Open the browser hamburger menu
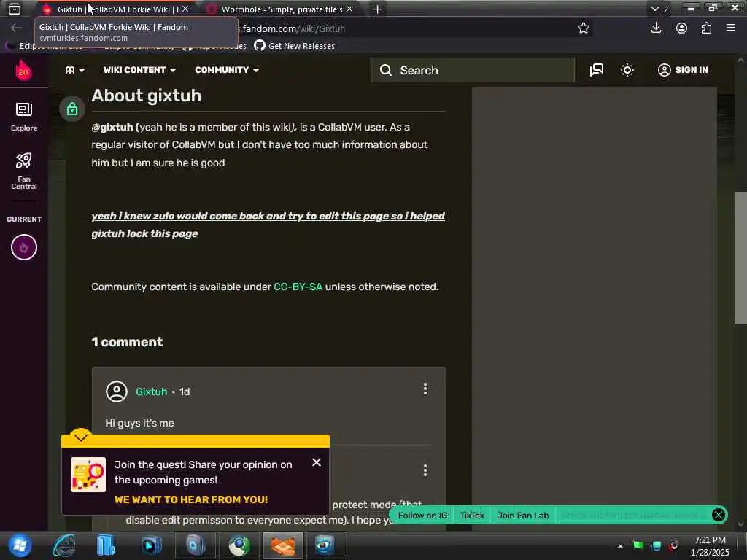The width and height of the screenshot is (747, 560). [x=731, y=28]
